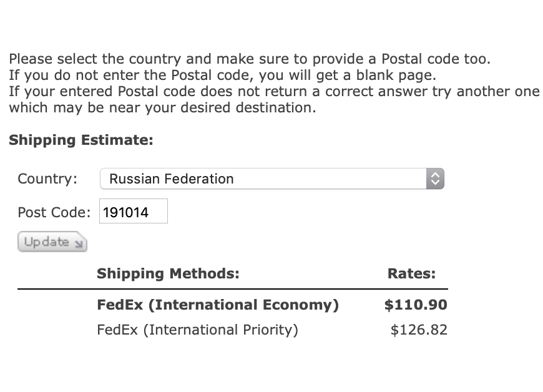This screenshot has width=543, height=392.
Task: Click the $126.82 rate
Action: pyautogui.click(x=418, y=330)
